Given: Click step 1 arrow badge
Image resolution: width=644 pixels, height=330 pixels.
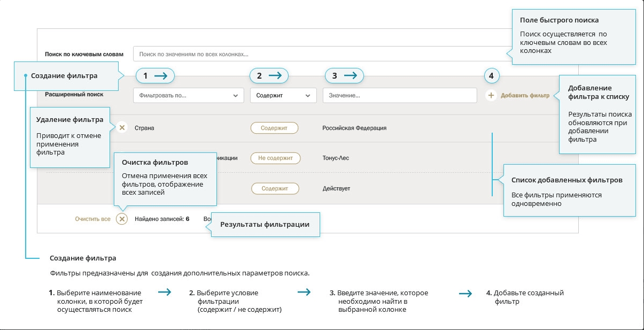Looking at the screenshot, I should coord(156,76).
